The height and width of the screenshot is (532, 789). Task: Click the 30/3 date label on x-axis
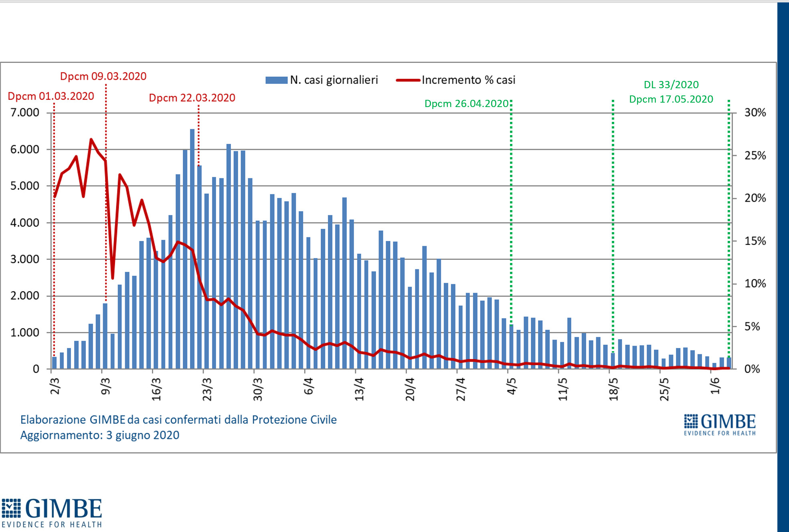pyautogui.click(x=258, y=389)
